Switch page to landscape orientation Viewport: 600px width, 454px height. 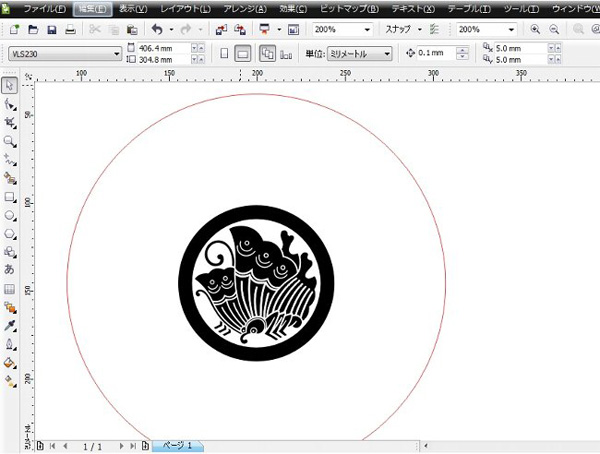click(243, 54)
